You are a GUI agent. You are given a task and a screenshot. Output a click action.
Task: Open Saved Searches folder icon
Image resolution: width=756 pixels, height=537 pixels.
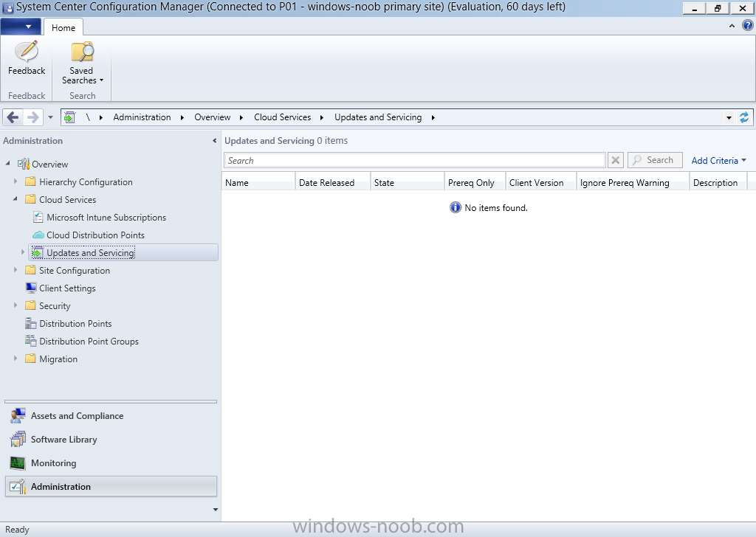click(83, 52)
